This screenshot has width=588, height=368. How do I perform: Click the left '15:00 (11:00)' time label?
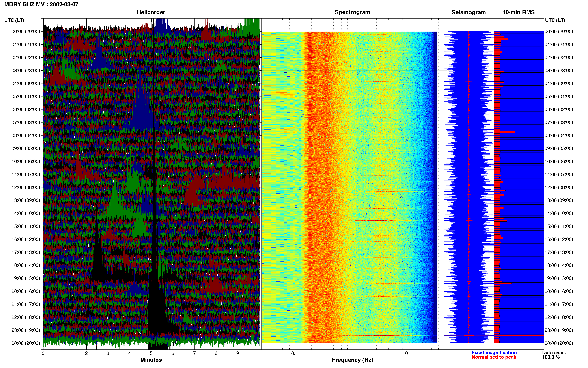click(x=26, y=226)
